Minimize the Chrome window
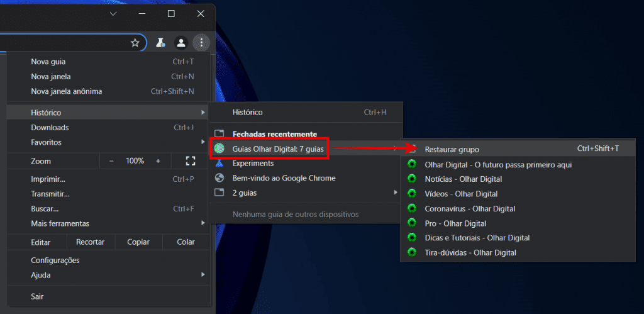 [142, 14]
